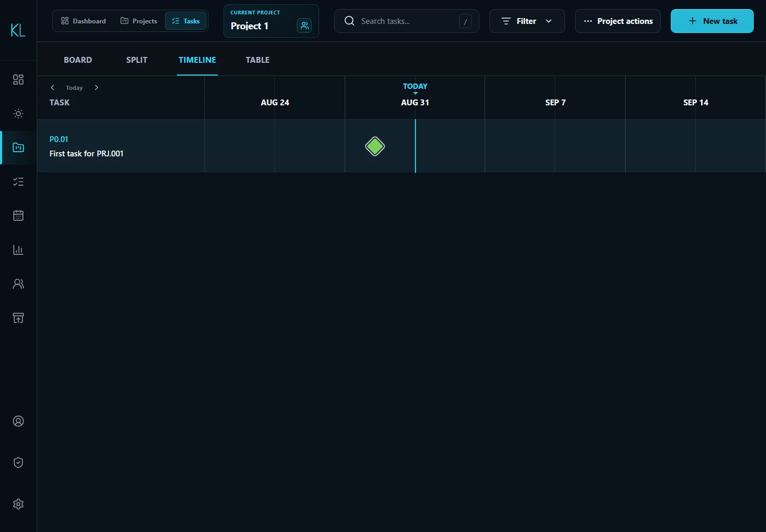
Task: Click the AUG 31 column header
Action: [415, 103]
